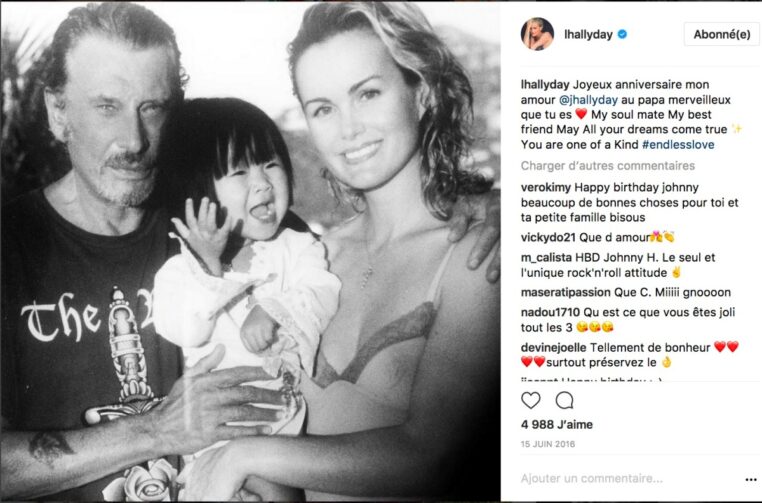View the list of 4 988 J'aime
This screenshot has width=762, height=503.
pyautogui.click(x=557, y=424)
